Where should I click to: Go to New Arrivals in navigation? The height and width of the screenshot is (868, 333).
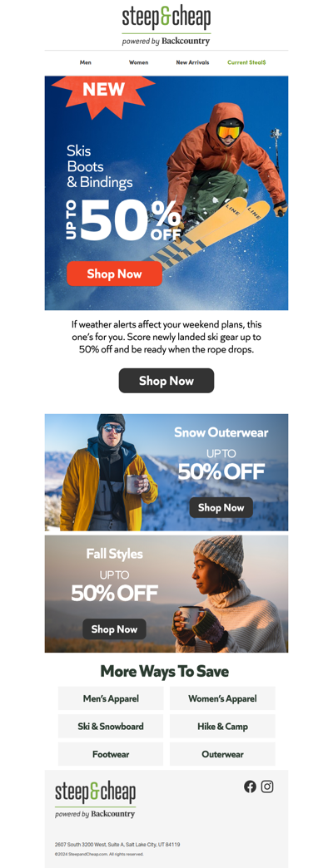[x=193, y=62]
